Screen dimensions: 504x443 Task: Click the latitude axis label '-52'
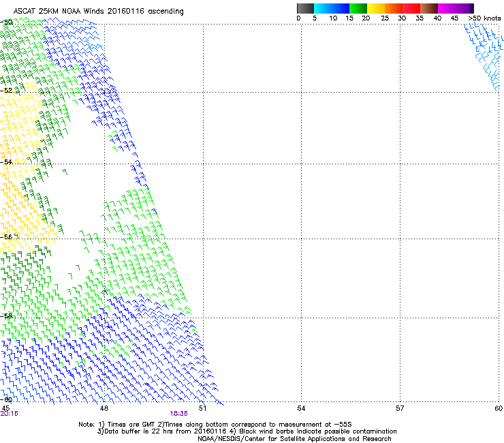pos(6,91)
